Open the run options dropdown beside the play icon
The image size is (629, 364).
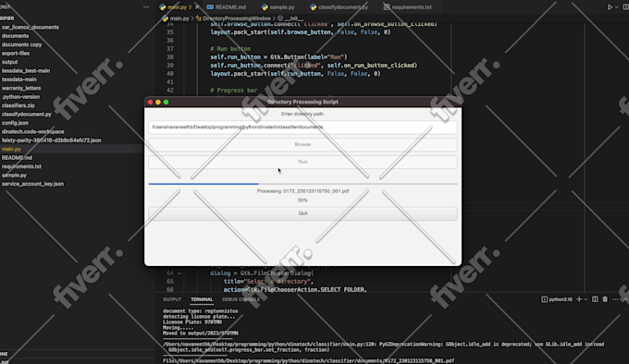(x=617, y=6)
